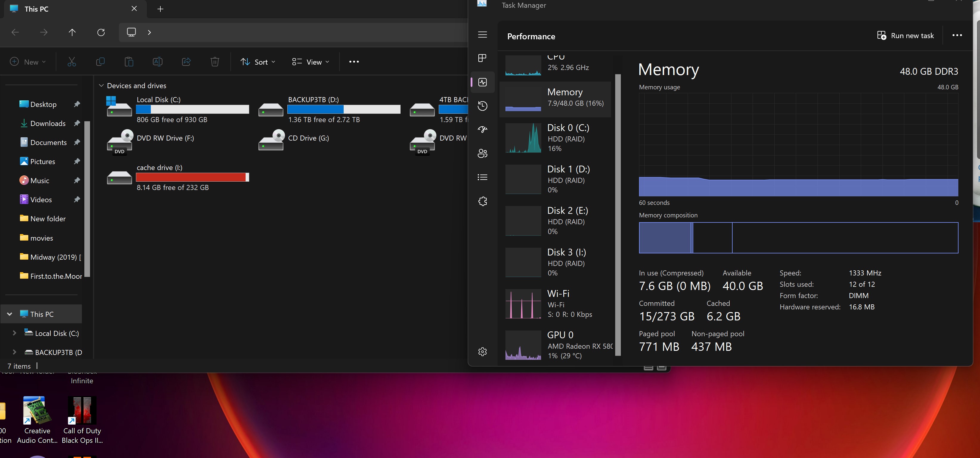The width and height of the screenshot is (980, 458).
Task: Open the View dropdown
Action: (x=310, y=62)
